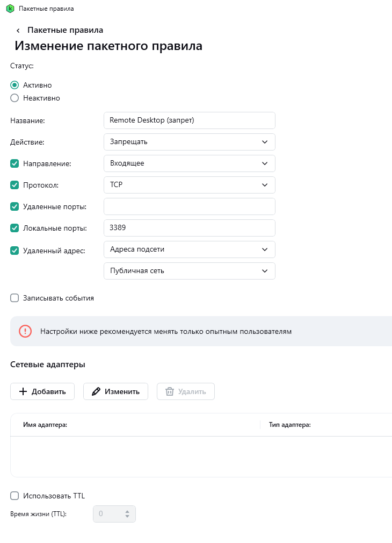Click the Имя адаптера column header
Screen dimensions: 392x543
coord(45,425)
